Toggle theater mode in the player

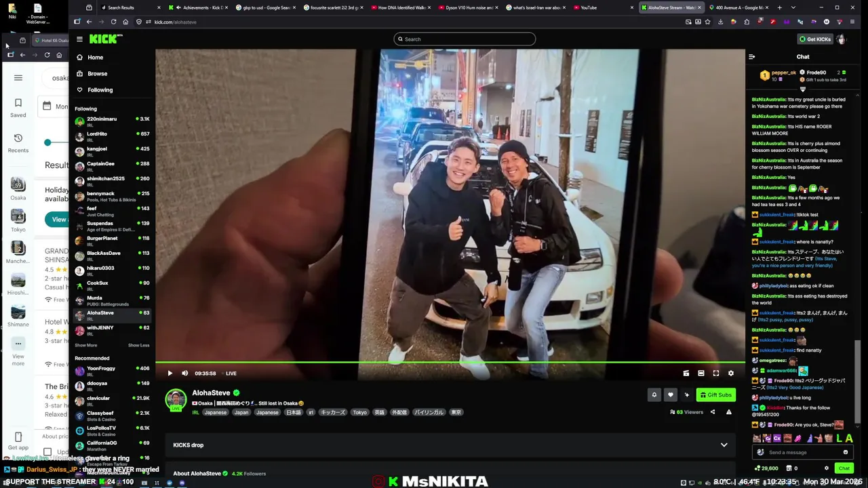tap(701, 373)
